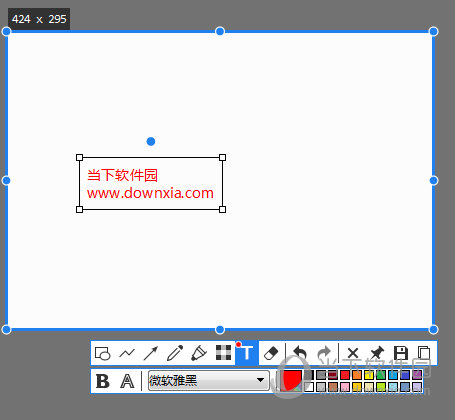Image resolution: width=455 pixels, height=420 pixels.
Task: Select the pencil tool
Action: coord(175,353)
